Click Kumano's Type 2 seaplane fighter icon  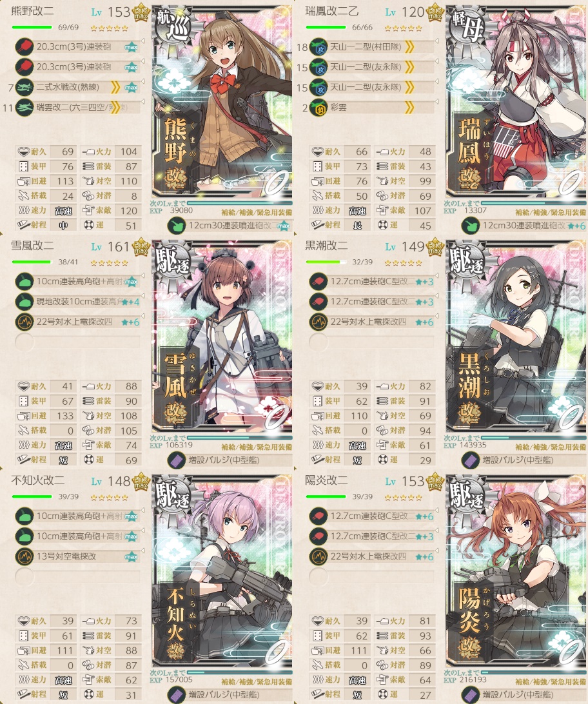(x=24, y=87)
